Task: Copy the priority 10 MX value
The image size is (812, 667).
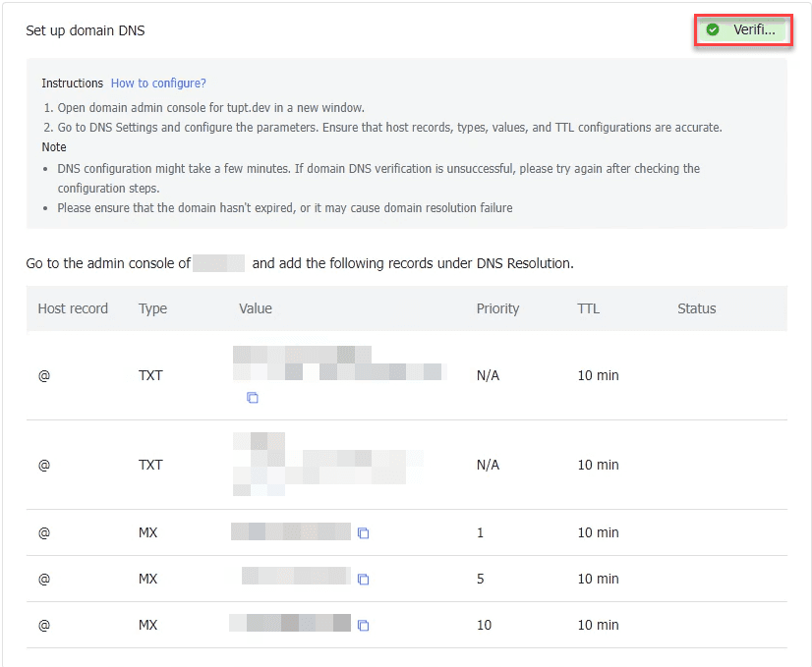Action: click(x=363, y=625)
